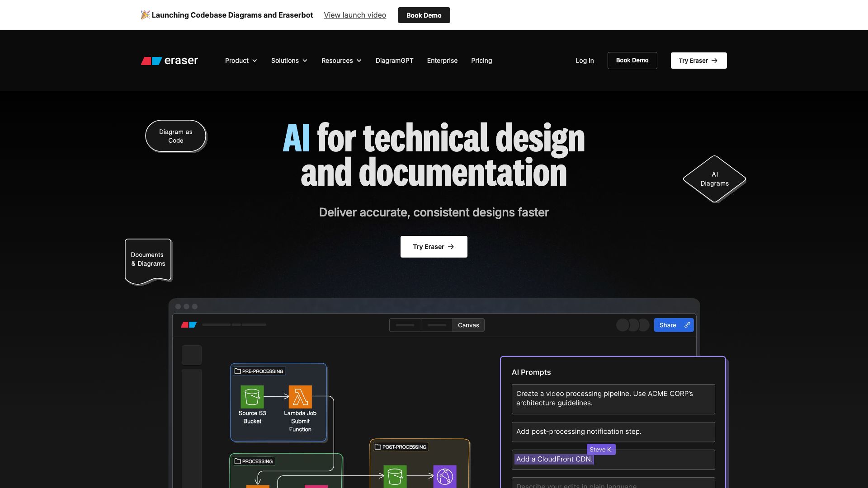Expand the Solutions dropdown

click(x=289, y=60)
